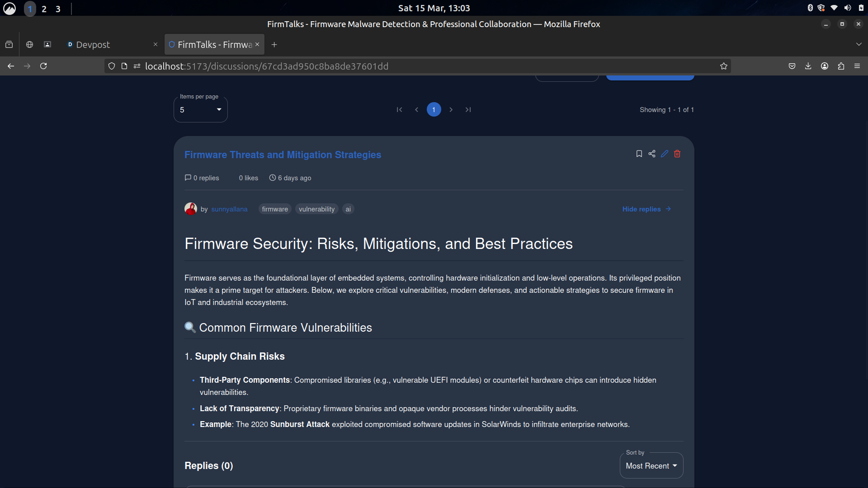Go to the first page of results
The height and width of the screenshot is (488, 868).
click(x=399, y=110)
